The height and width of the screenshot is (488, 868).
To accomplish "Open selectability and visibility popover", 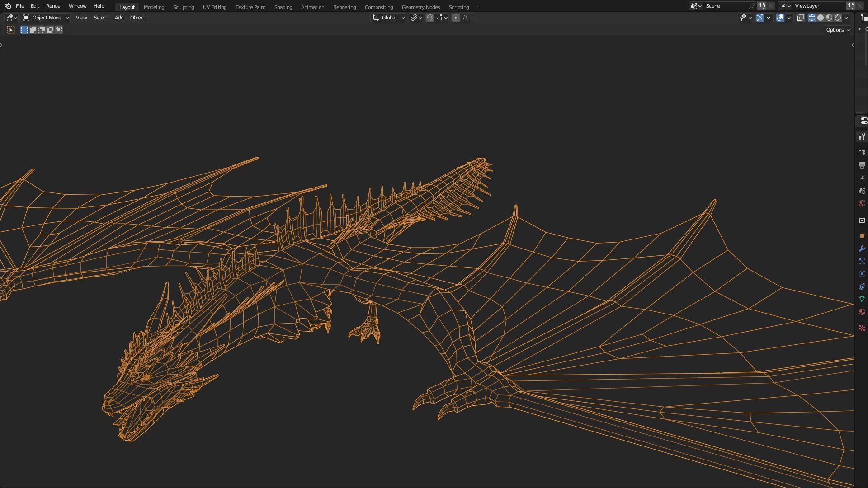I will 745,18.
